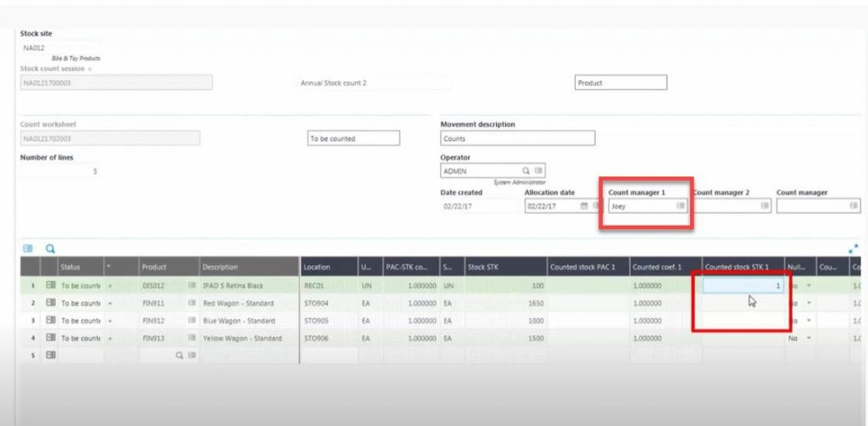Select the Red Wagon - Standard row description
This screenshot has height=426, width=868.
pyautogui.click(x=238, y=303)
